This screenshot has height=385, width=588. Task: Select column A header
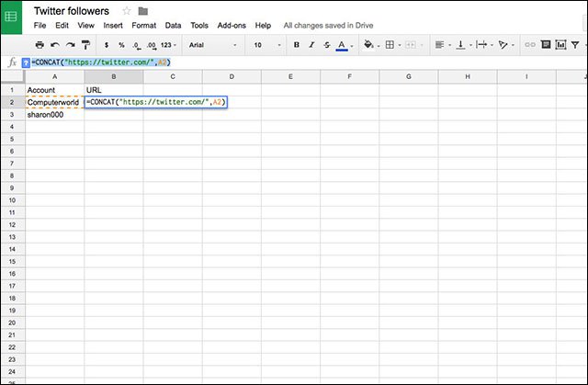click(55, 76)
